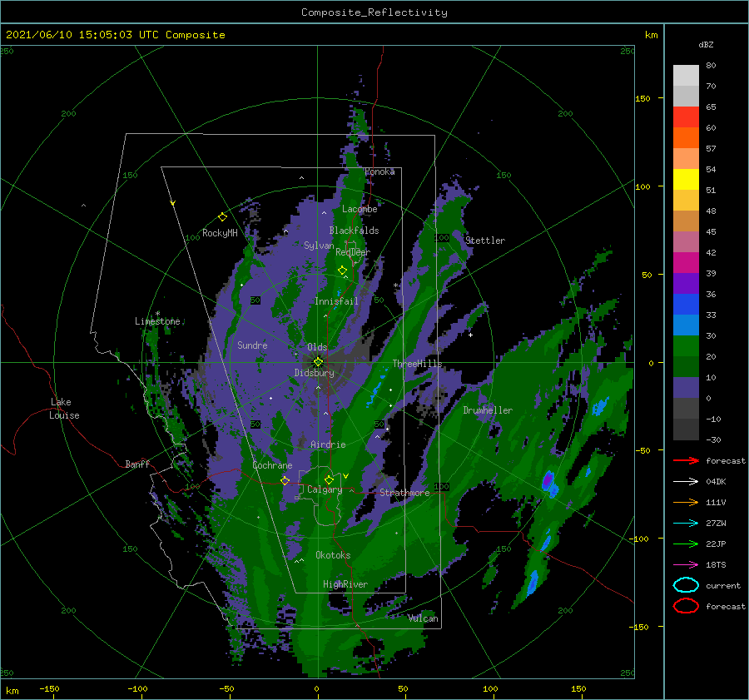Click the RockyMH label
The width and height of the screenshot is (749, 700).
click(220, 233)
